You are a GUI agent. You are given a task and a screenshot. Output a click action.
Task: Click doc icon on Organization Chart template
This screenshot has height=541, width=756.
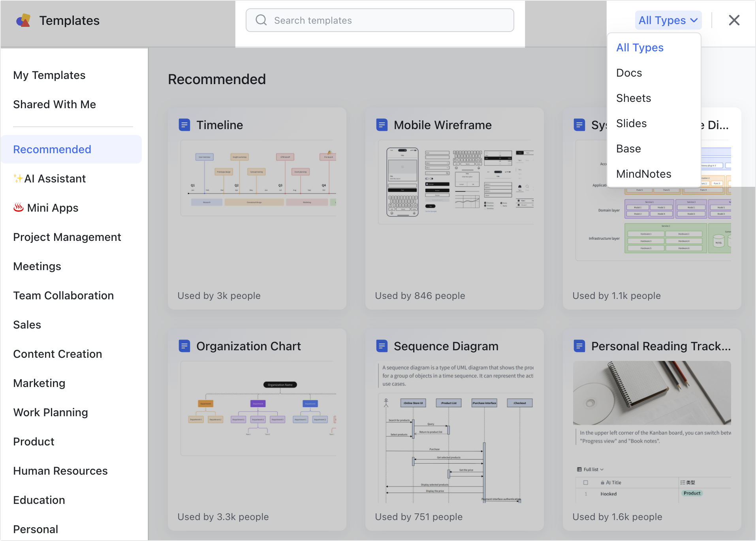tap(184, 346)
